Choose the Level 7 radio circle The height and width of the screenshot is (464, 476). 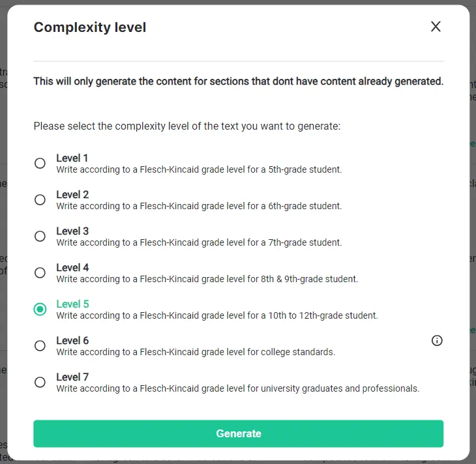(x=40, y=382)
